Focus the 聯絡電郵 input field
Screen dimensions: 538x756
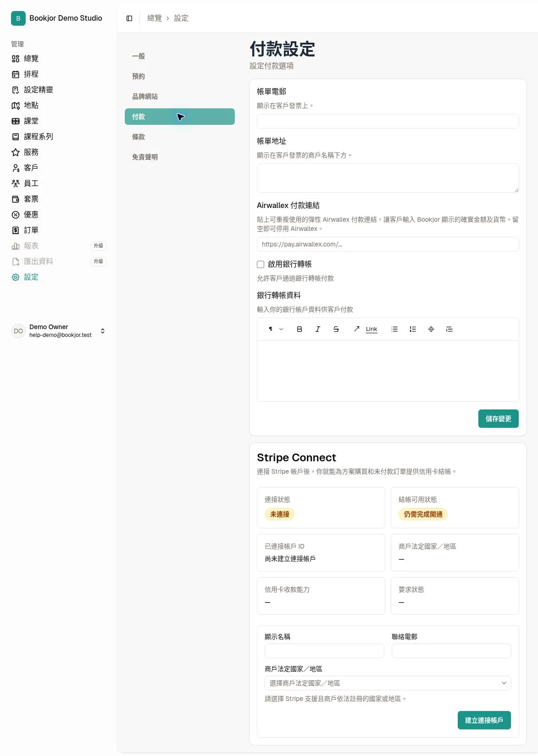tap(451, 651)
